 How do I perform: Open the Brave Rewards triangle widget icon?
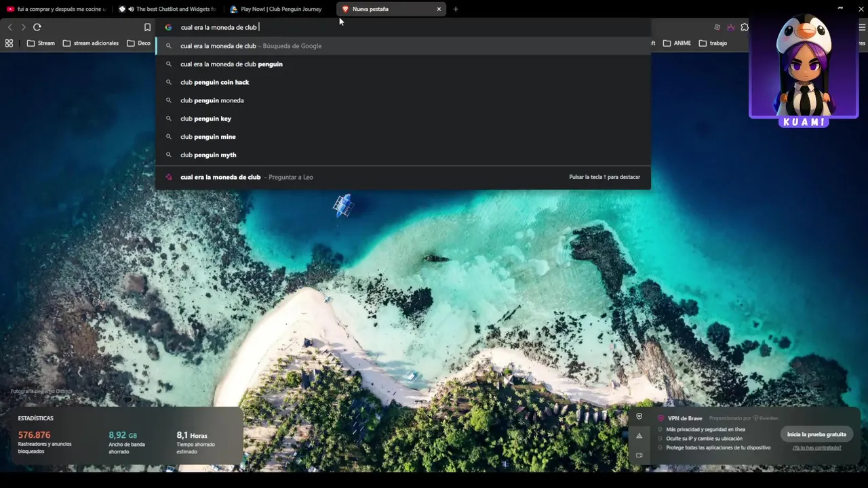pos(639,436)
